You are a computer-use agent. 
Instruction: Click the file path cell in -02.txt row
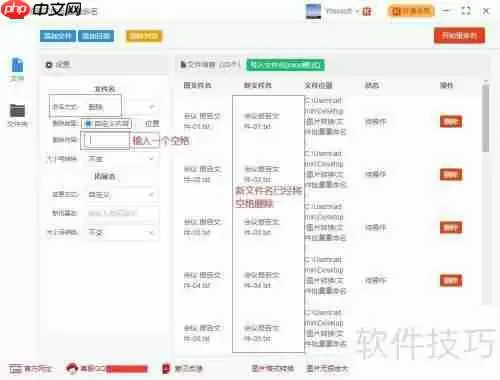click(x=326, y=169)
